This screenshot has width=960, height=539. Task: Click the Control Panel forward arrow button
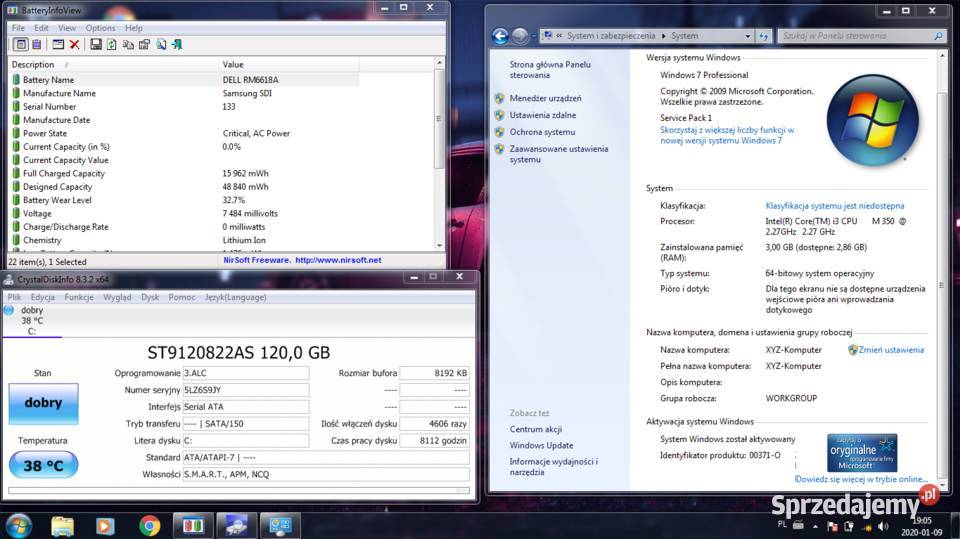(520, 36)
